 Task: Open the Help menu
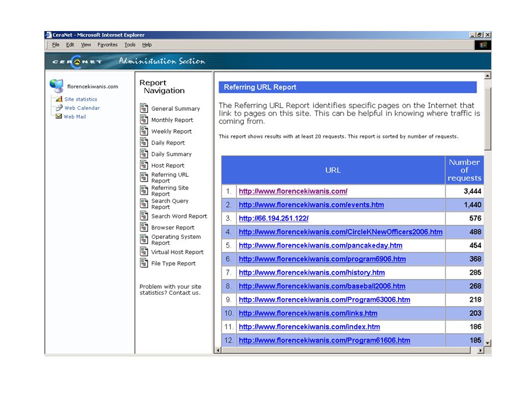click(x=146, y=45)
